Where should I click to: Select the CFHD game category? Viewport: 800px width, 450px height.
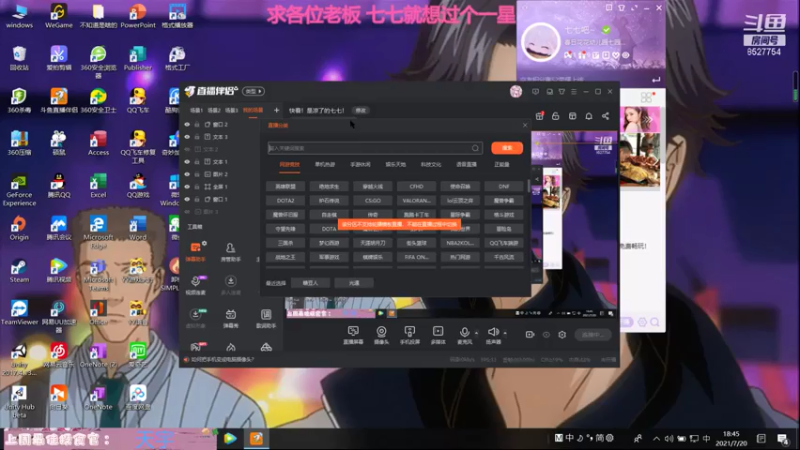coord(416,187)
